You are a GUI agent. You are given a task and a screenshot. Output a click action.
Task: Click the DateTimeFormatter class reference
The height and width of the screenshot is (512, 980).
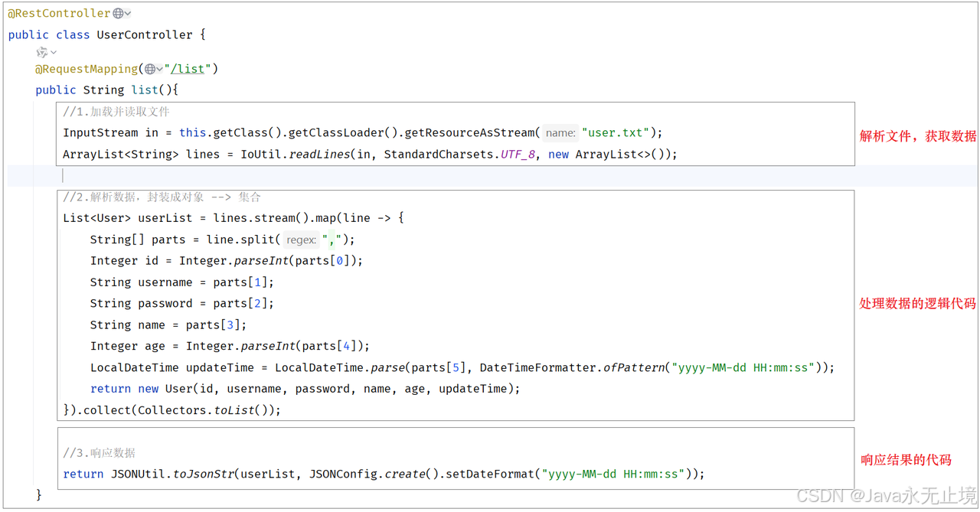pos(538,367)
